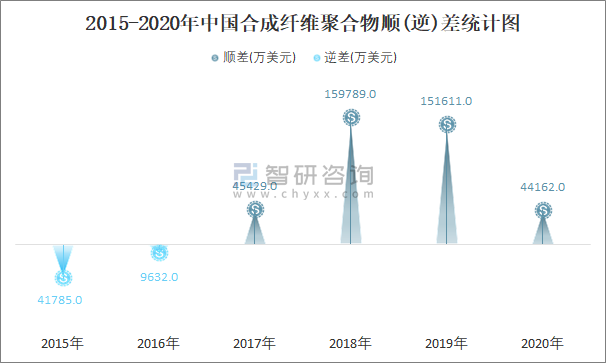Select the 159789.0 data label

(x=350, y=94)
